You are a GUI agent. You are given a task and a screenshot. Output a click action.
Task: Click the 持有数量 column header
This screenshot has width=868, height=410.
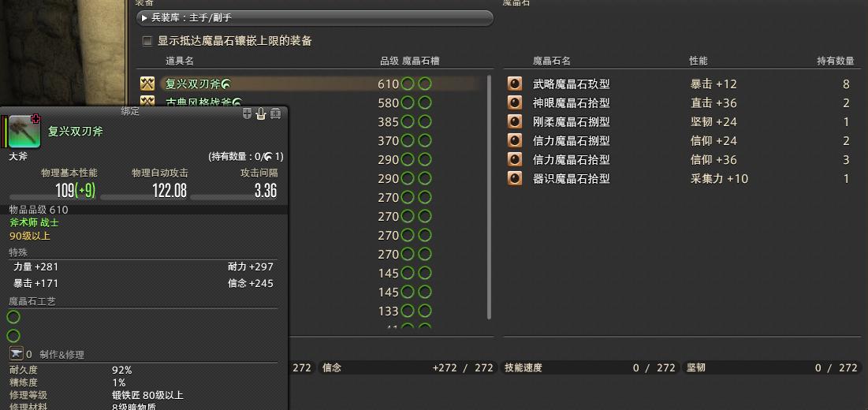[836, 61]
